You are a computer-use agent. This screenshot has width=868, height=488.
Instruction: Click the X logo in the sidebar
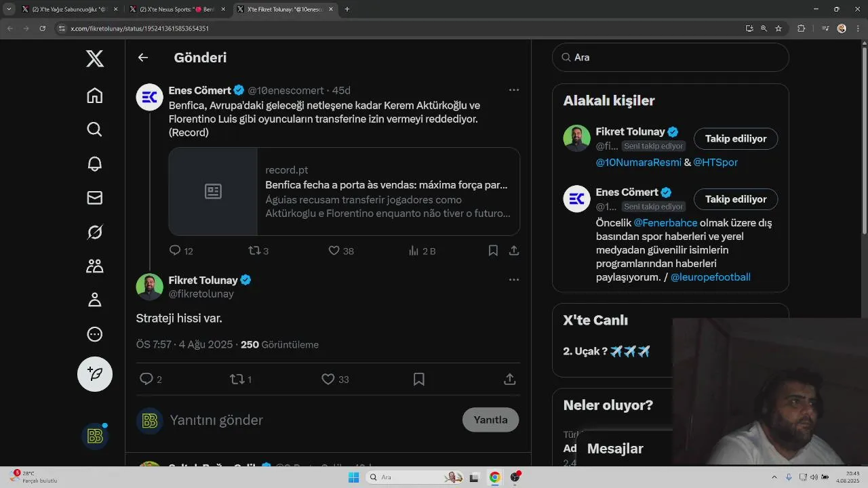pos(95,58)
